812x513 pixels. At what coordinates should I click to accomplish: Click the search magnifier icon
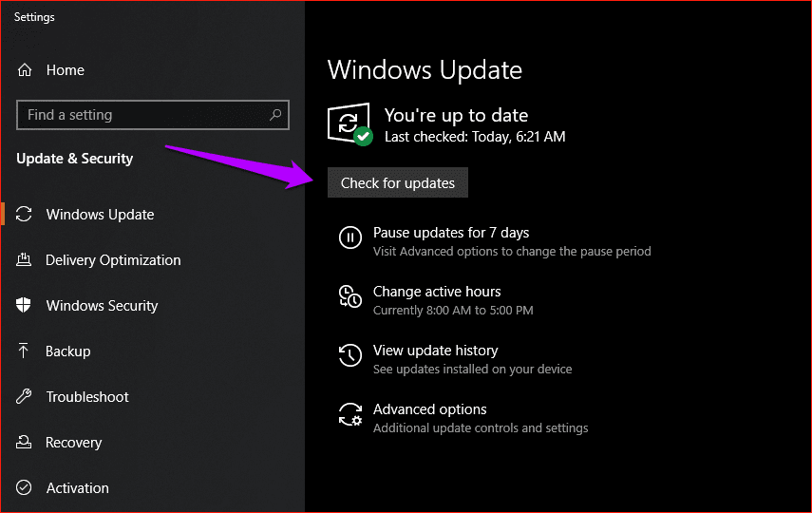coord(275,115)
